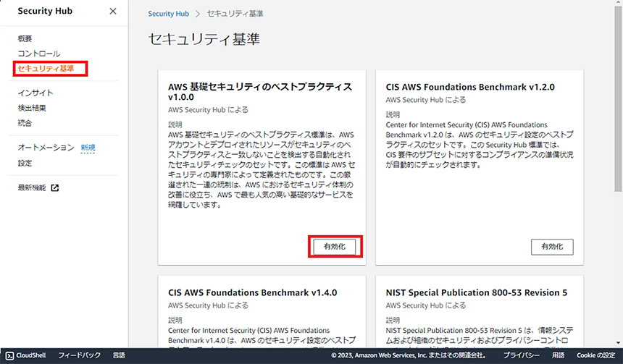The image size is (623, 364).
Task: Click Security Hub breadcrumb link
Action: click(169, 14)
